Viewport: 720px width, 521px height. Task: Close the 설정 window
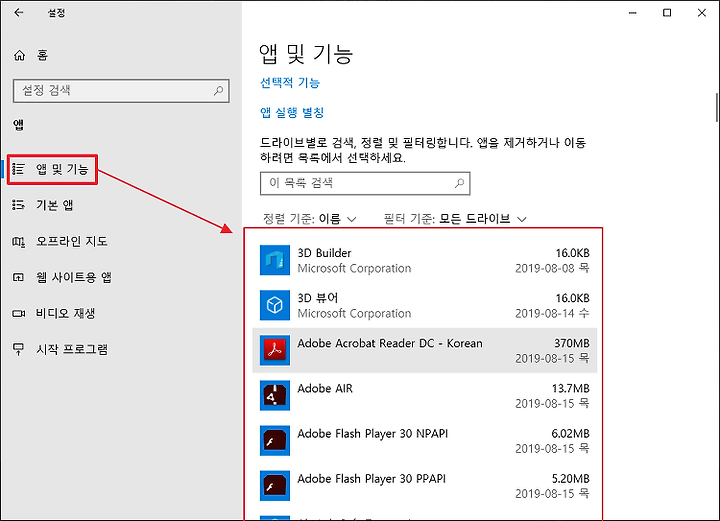click(x=702, y=13)
